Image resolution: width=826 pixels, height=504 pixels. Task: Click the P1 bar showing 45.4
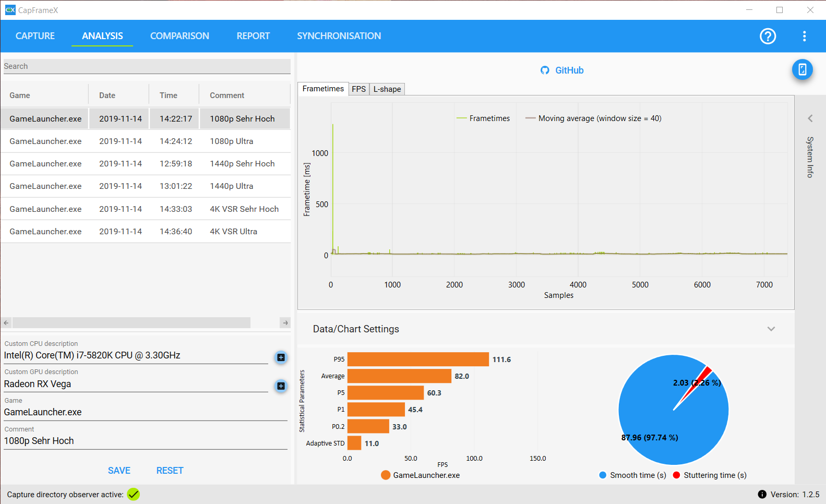click(376, 410)
